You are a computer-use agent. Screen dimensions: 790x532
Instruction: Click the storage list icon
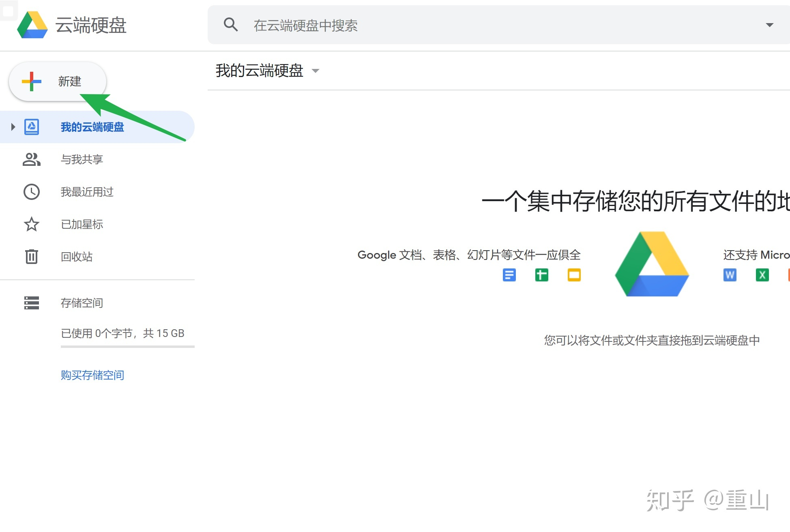coord(32,303)
